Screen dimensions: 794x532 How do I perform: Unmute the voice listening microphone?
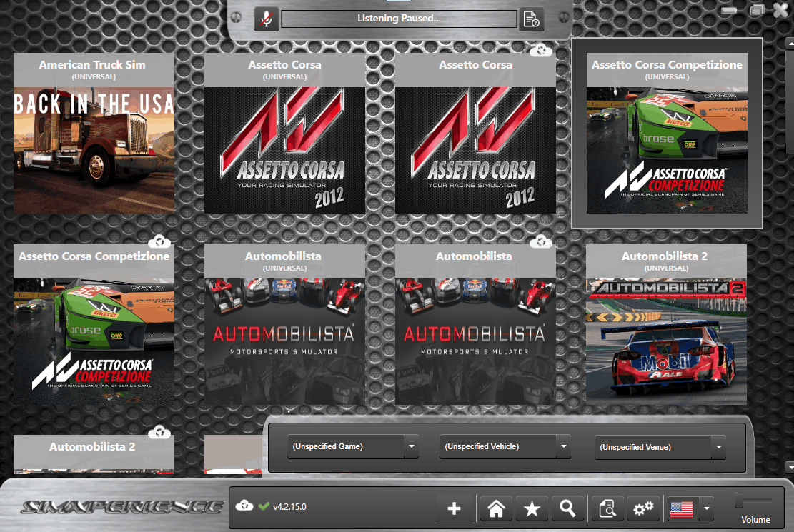pyautogui.click(x=267, y=19)
